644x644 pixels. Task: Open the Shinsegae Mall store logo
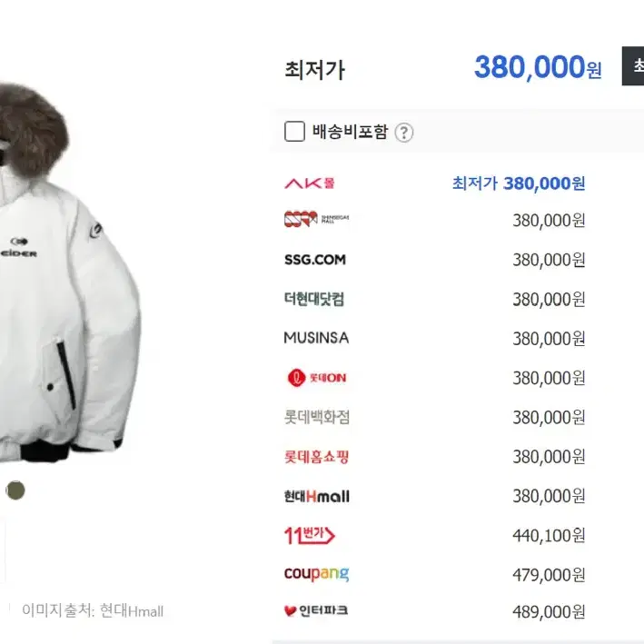(317, 219)
